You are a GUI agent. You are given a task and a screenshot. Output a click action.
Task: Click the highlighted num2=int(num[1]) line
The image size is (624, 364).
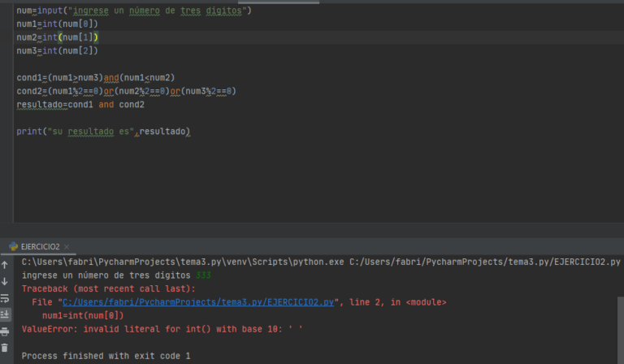click(57, 37)
